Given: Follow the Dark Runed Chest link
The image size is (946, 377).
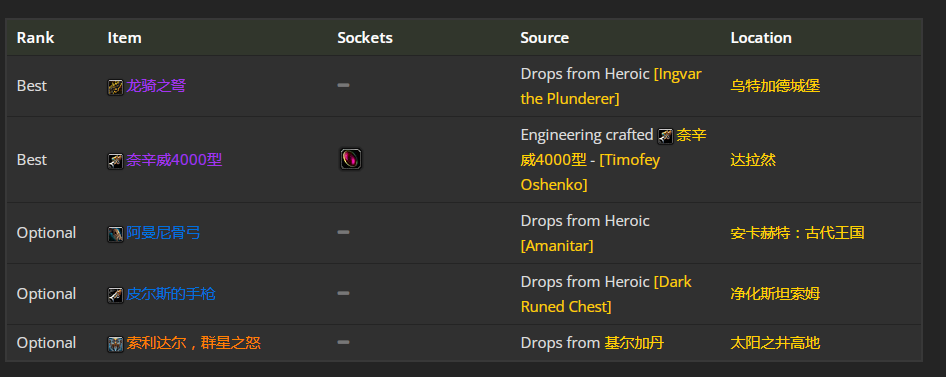Looking at the screenshot, I should coord(606,294).
